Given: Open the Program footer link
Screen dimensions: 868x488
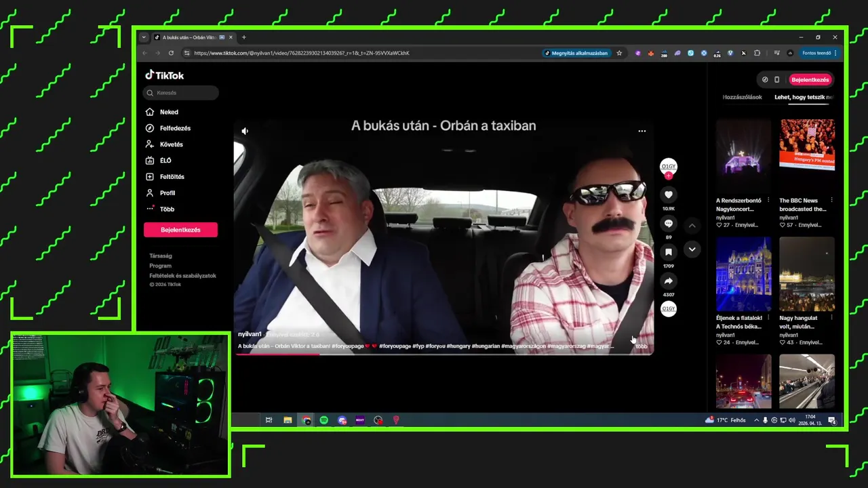Looking at the screenshot, I should click(x=160, y=266).
